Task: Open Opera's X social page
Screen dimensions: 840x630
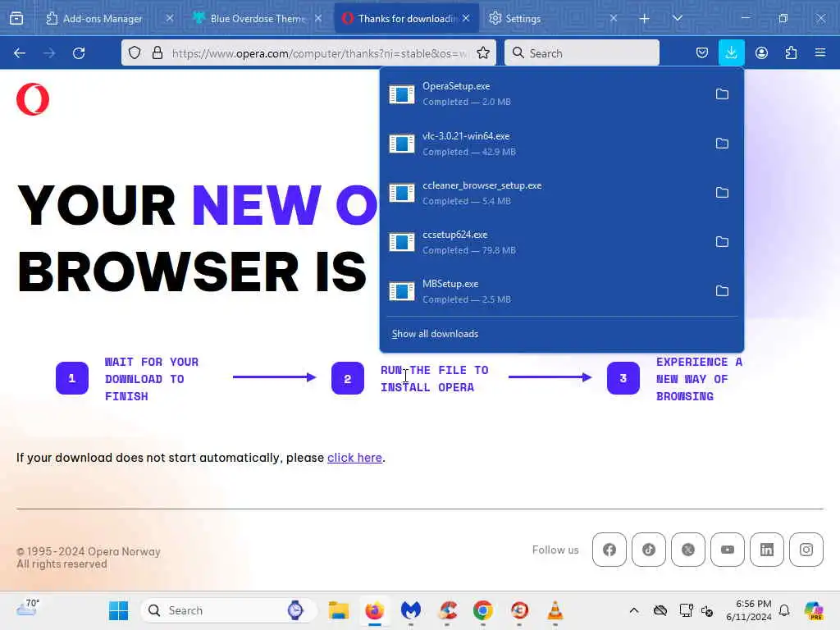Action: click(688, 550)
